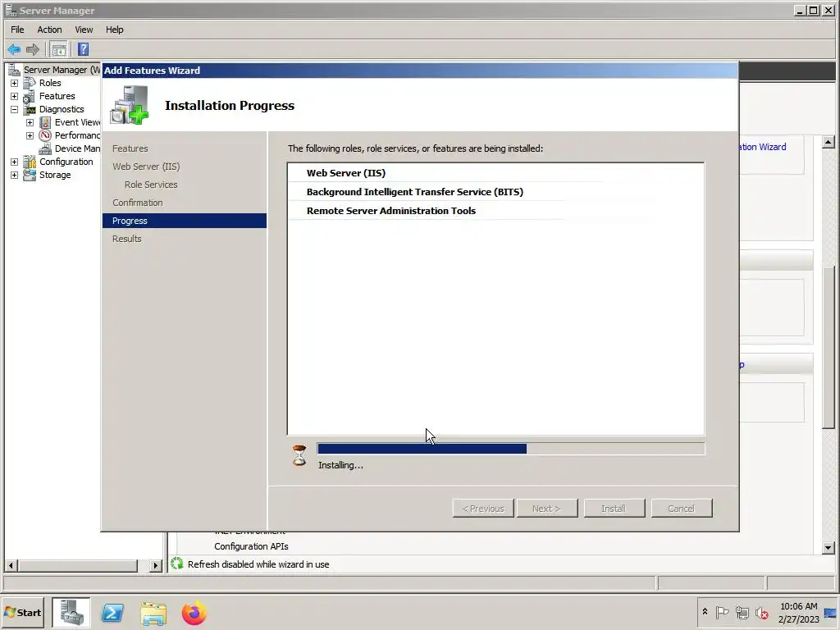840x630 pixels.
Task: Click the network tray icon
Action: [742, 612]
